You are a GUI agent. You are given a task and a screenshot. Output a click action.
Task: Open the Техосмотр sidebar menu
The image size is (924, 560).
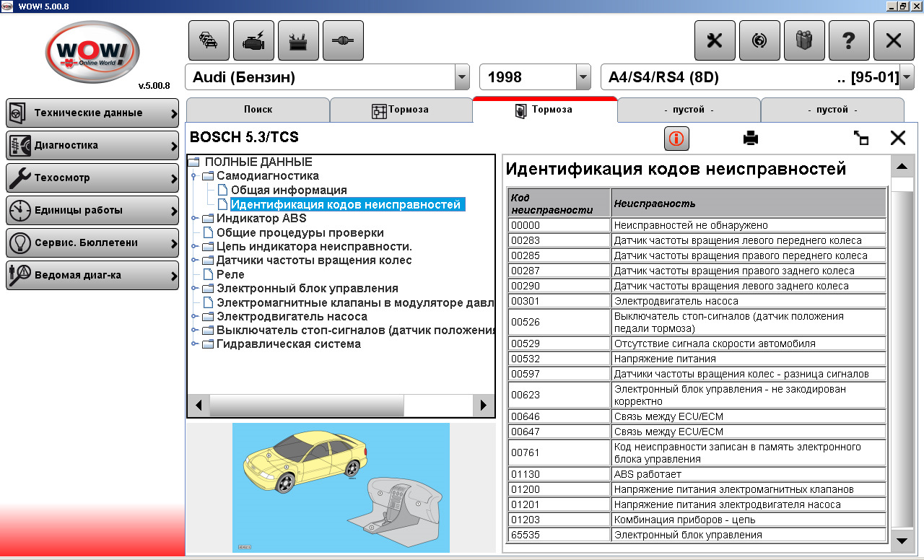pyautogui.click(x=92, y=178)
